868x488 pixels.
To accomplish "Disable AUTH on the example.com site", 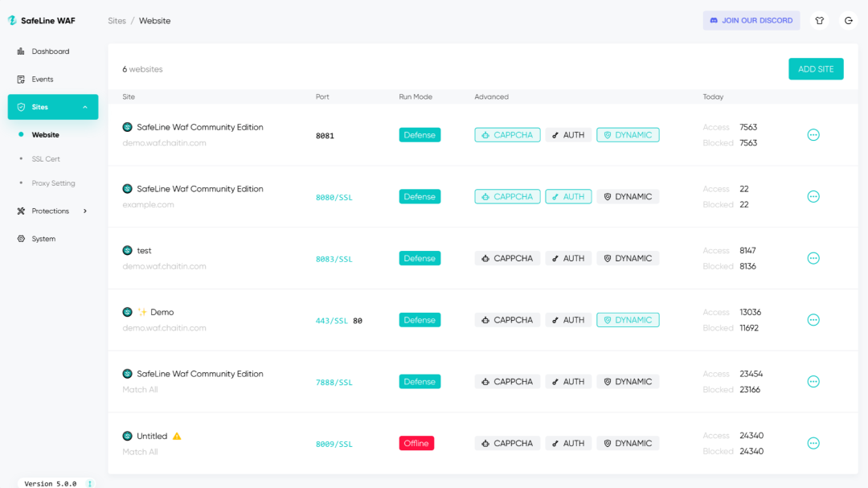I will [x=568, y=197].
